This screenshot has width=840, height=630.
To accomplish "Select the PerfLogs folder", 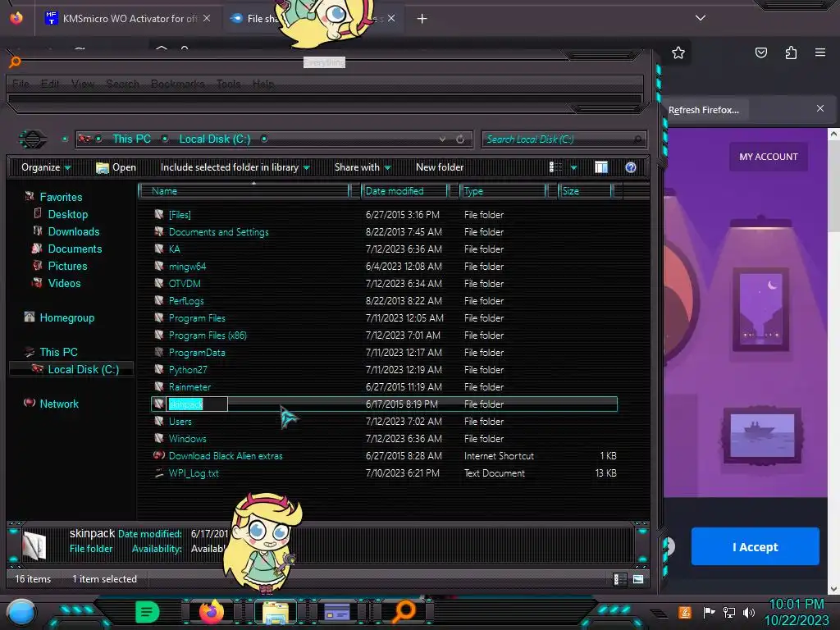I will pos(186,300).
